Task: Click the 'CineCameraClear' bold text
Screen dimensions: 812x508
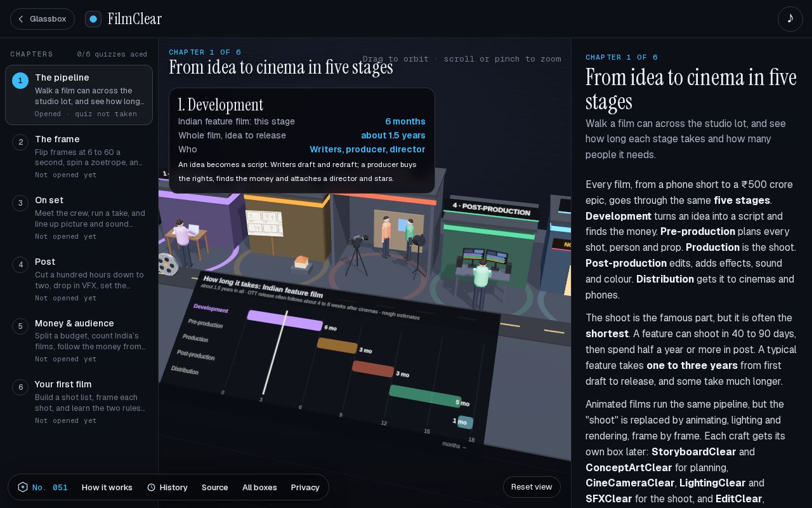Action: pyautogui.click(x=630, y=483)
